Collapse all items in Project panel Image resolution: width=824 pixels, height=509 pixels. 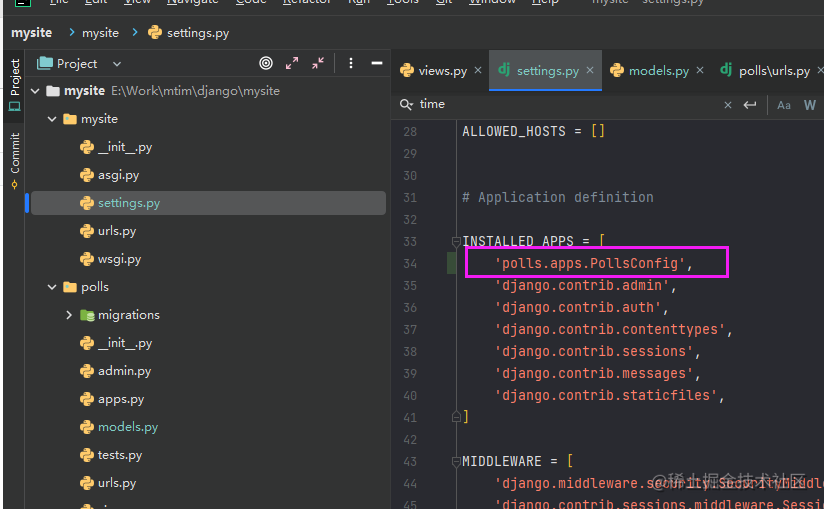coord(318,64)
